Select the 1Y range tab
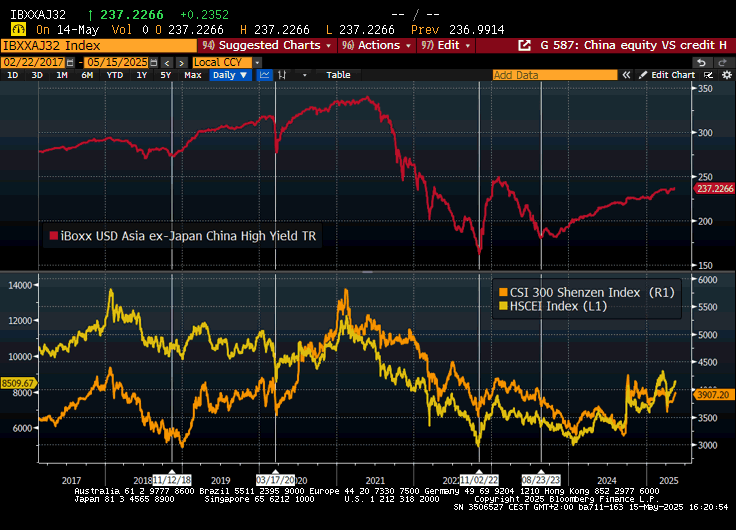This screenshot has height=530, width=736. click(141, 75)
